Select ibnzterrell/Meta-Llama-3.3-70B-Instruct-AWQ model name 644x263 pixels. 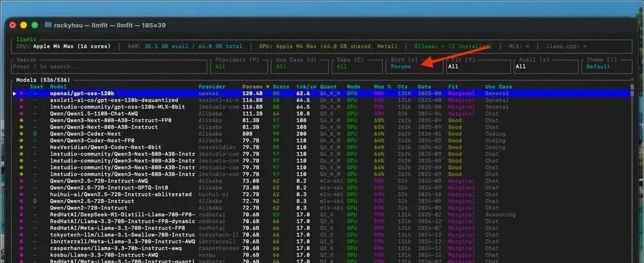coord(122,241)
